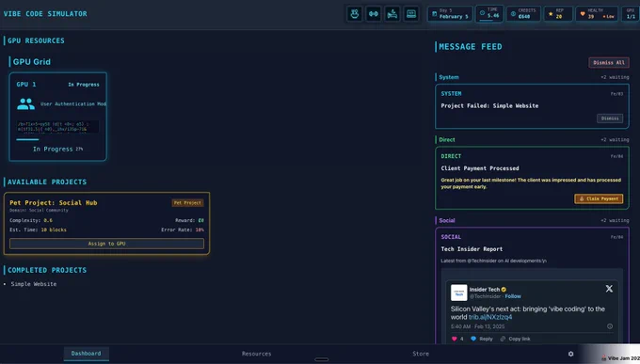This screenshot has height=364, width=640.
Task: Click the Pet Project tag badge
Action: (187, 203)
